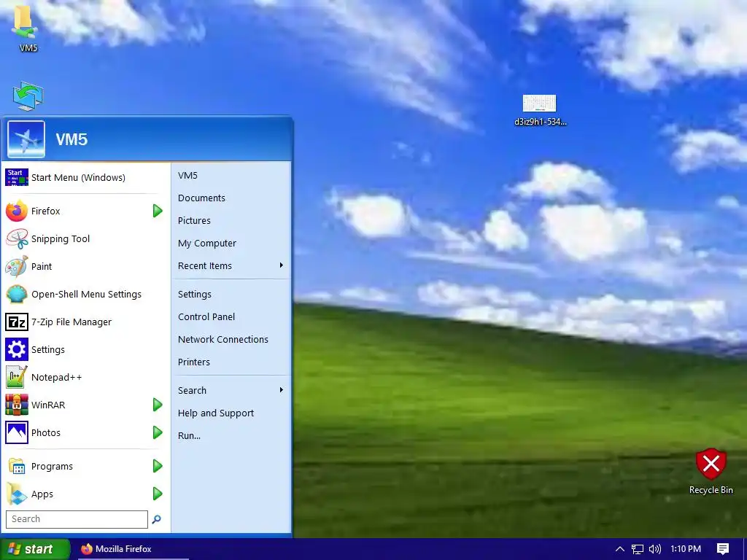747x560 pixels.
Task: Open the Photos app icon
Action: (x=17, y=432)
